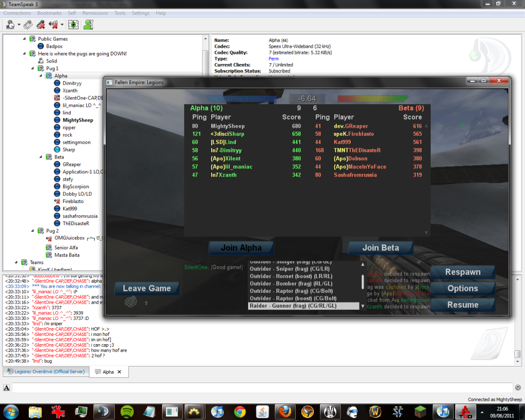This screenshot has width=525, height=420.
Task: Click the close icon on the Alpha chat tab
Action: click(119, 372)
